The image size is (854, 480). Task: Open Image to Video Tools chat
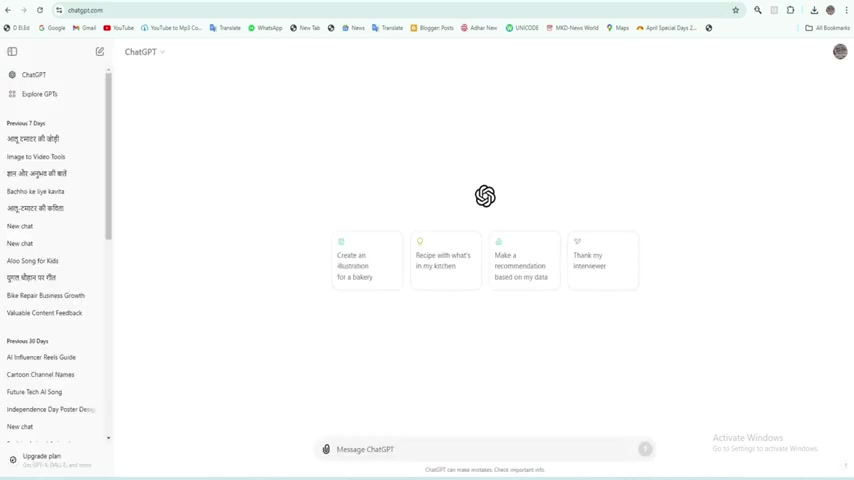click(36, 157)
